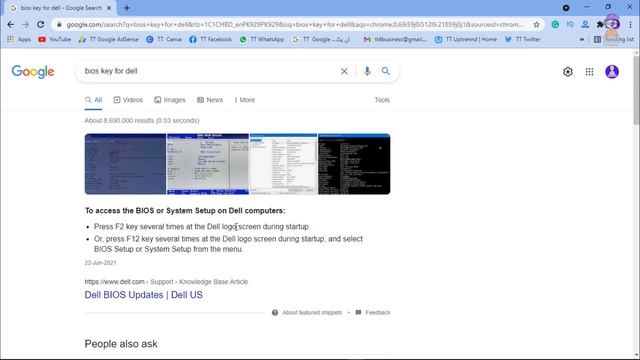
Task: Open the TT WhatsApp bookmark
Action: point(262,39)
